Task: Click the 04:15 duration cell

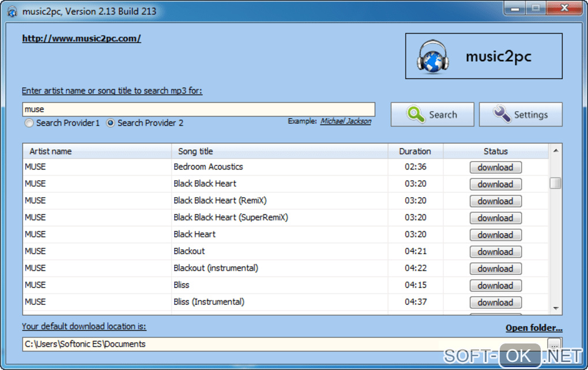Action: coord(416,285)
